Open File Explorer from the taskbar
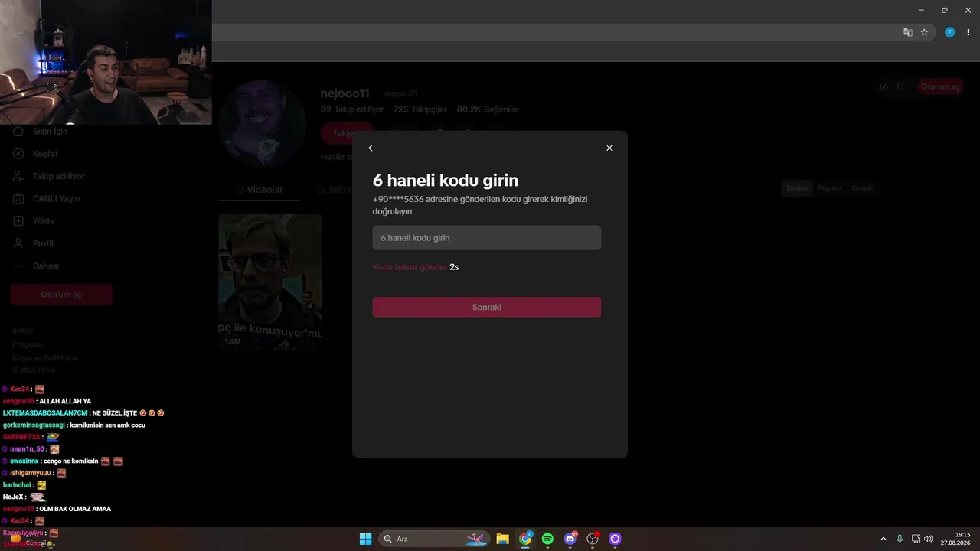Viewport: 980px width, 551px height. 503,539
